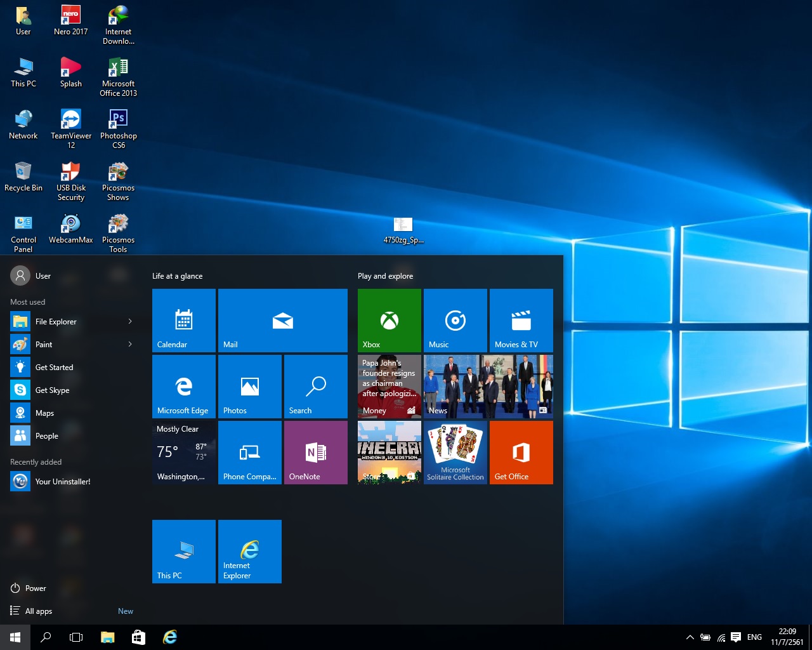Open the Washington weather tile
Screen dimensions: 812x650
(184, 453)
